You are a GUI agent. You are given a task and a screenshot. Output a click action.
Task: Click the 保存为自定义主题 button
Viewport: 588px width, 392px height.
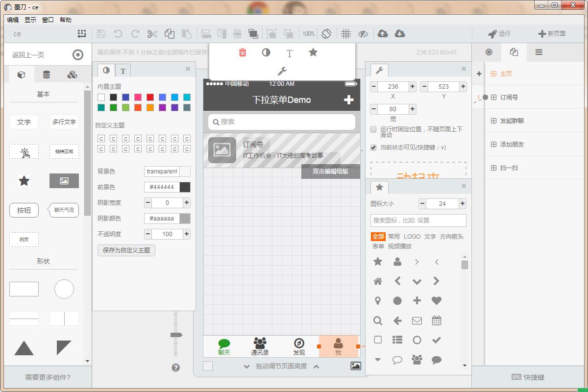tap(126, 250)
